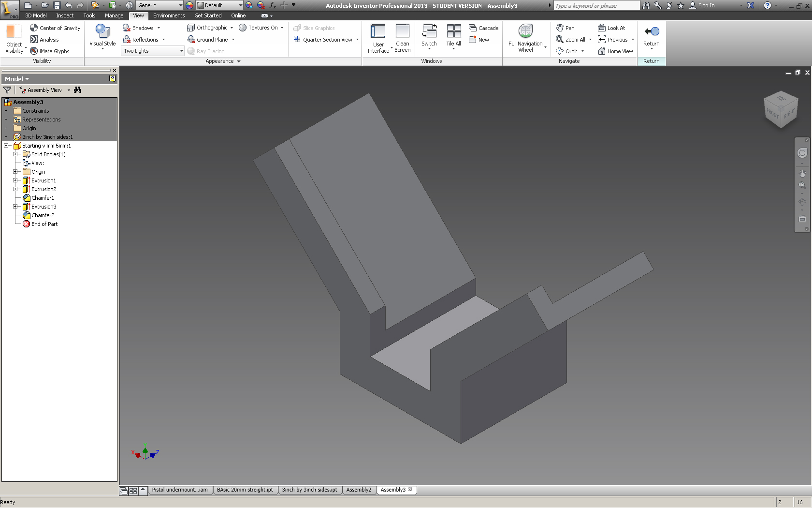This screenshot has width=812, height=508.
Task: Toggle Shadows in the Appearance panel
Action: point(138,28)
